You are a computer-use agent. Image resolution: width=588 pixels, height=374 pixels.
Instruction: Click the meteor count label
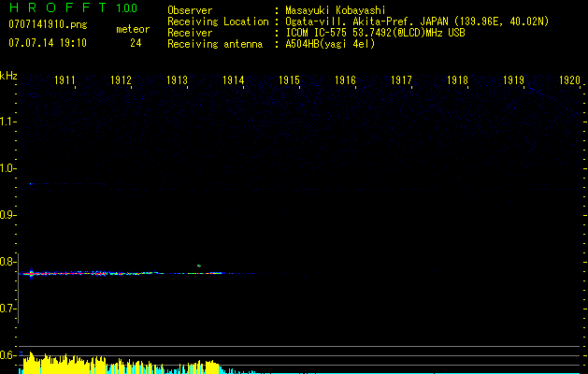pos(133,29)
